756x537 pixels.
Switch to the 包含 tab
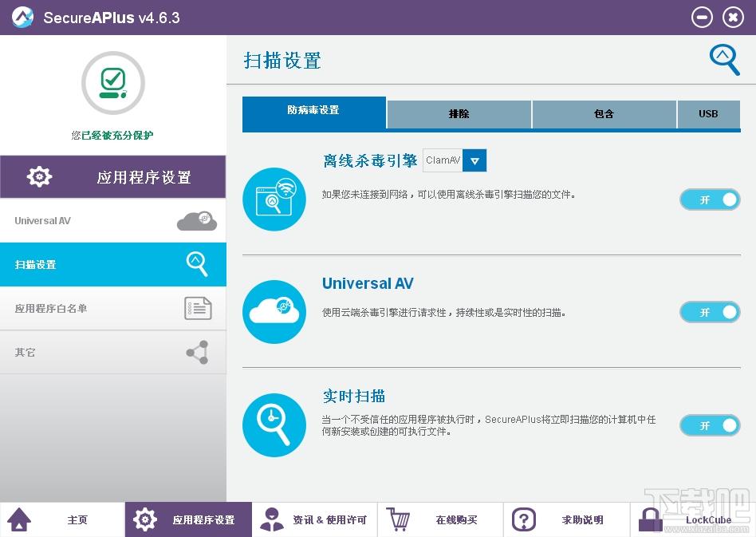tap(604, 114)
